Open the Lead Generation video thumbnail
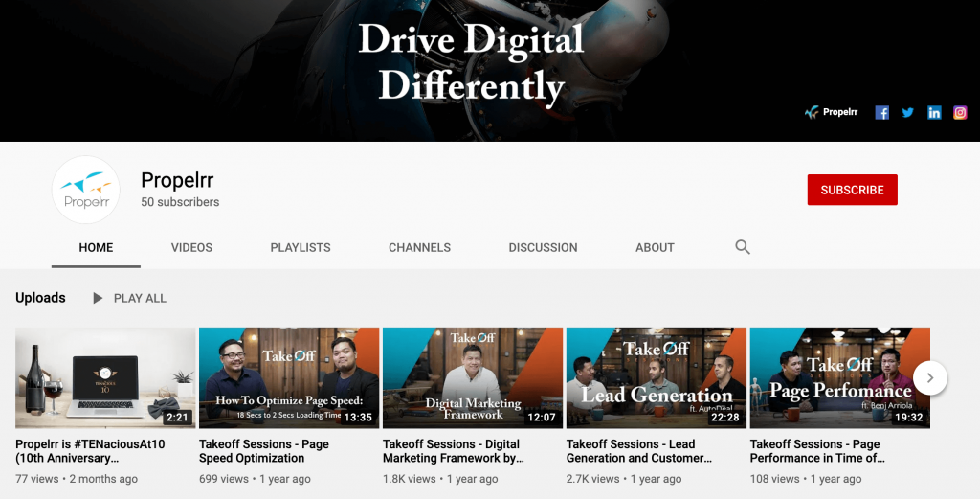The width and height of the screenshot is (980, 499). (x=657, y=377)
